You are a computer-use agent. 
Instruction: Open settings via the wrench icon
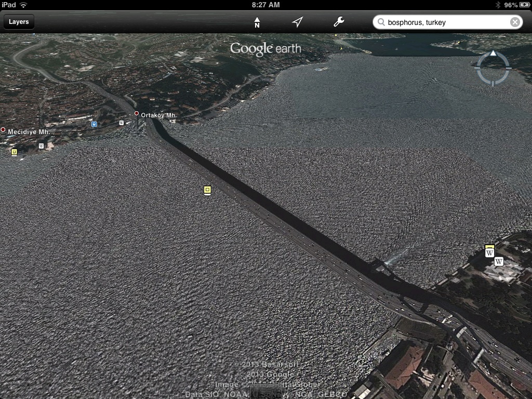[339, 22]
